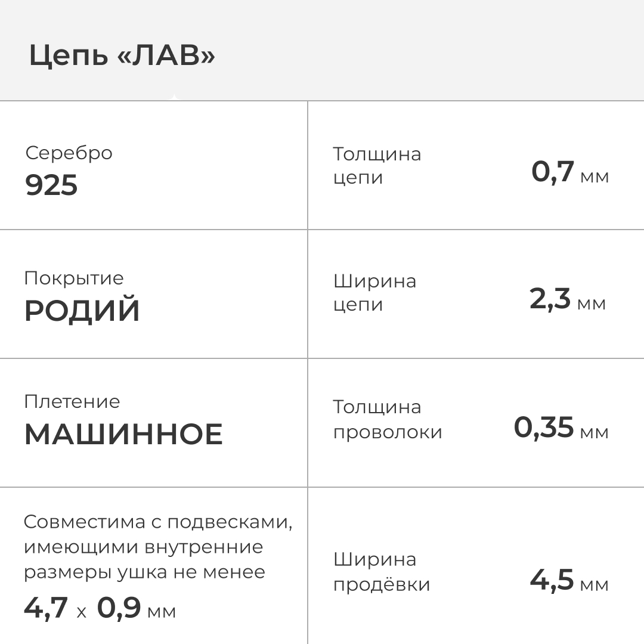Image resolution: width=644 pixels, height=644 pixels.
Task: Click the 2,3 chain width value
Action: pos(550,299)
